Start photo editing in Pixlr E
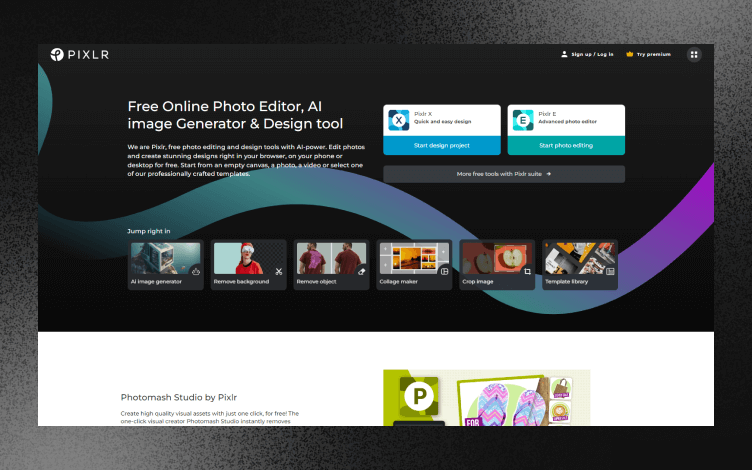Image resolution: width=752 pixels, height=470 pixels. pyautogui.click(x=566, y=145)
